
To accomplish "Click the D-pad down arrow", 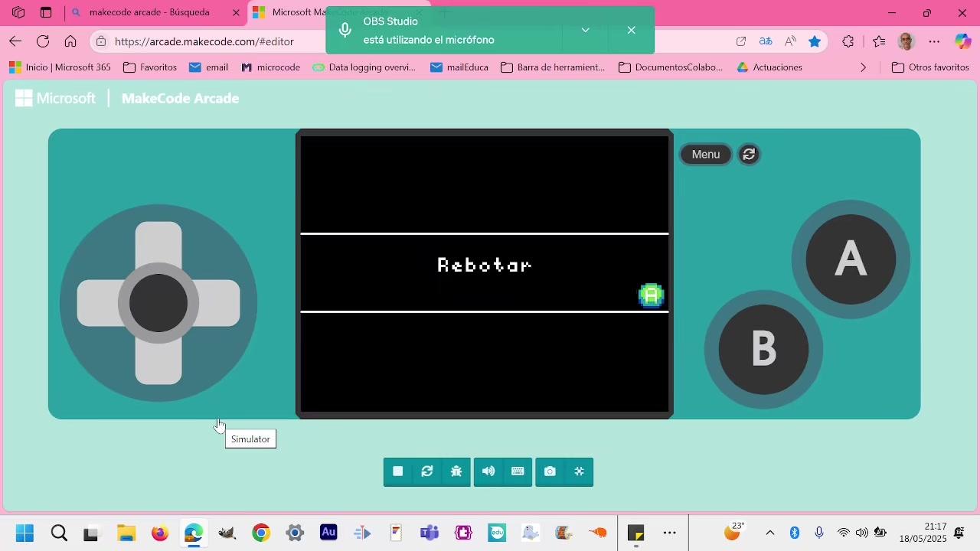I will (x=158, y=363).
